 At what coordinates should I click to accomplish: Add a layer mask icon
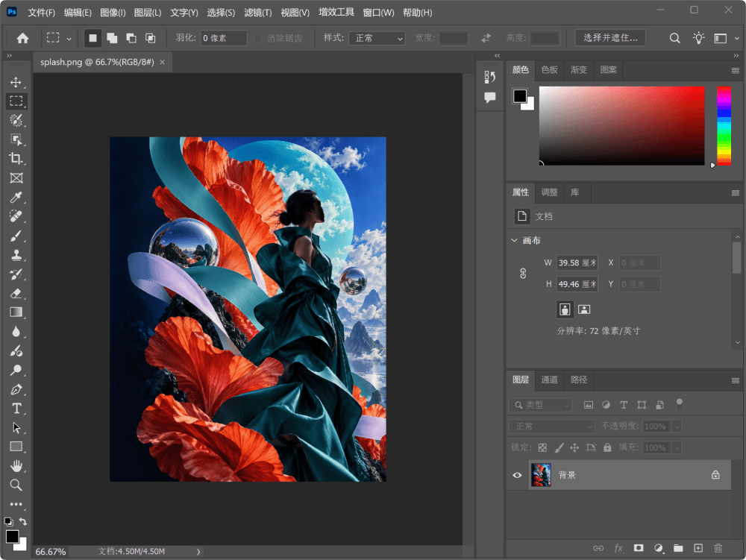pyautogui.click(x=639, y=548)
